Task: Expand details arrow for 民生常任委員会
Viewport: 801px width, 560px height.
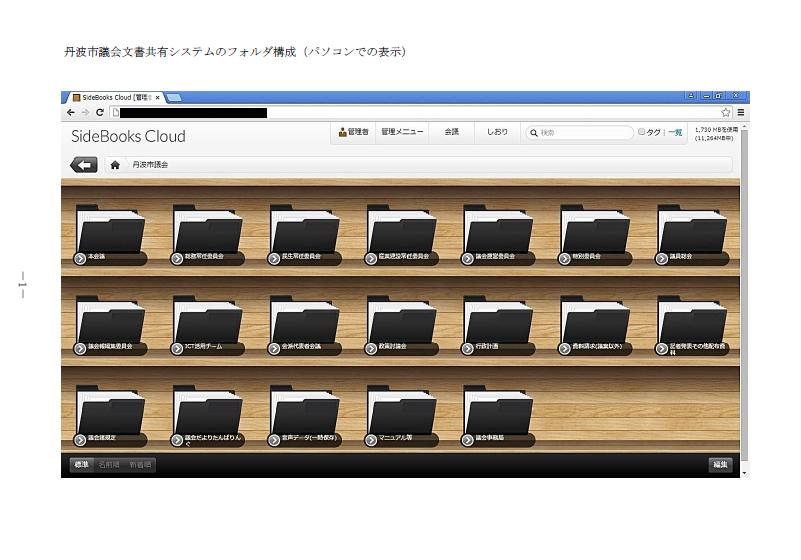Action: coord(274,259)
